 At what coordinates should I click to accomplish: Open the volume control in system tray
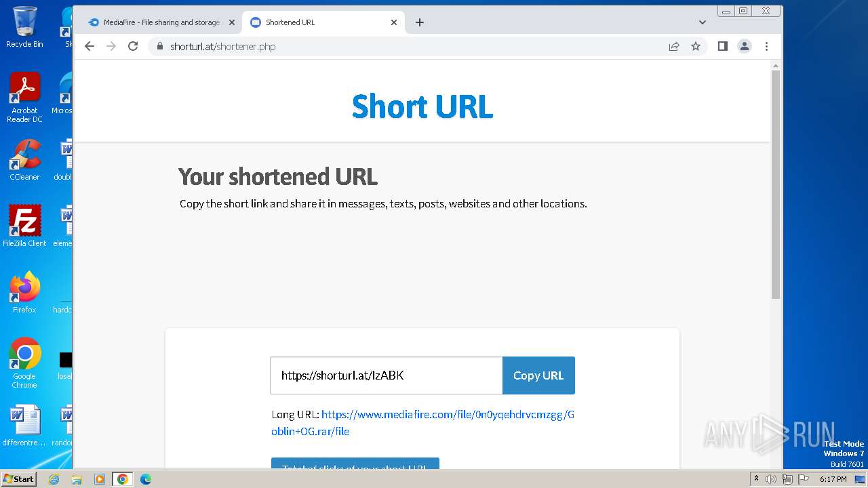pyautogui.click(x=771, y=479)
